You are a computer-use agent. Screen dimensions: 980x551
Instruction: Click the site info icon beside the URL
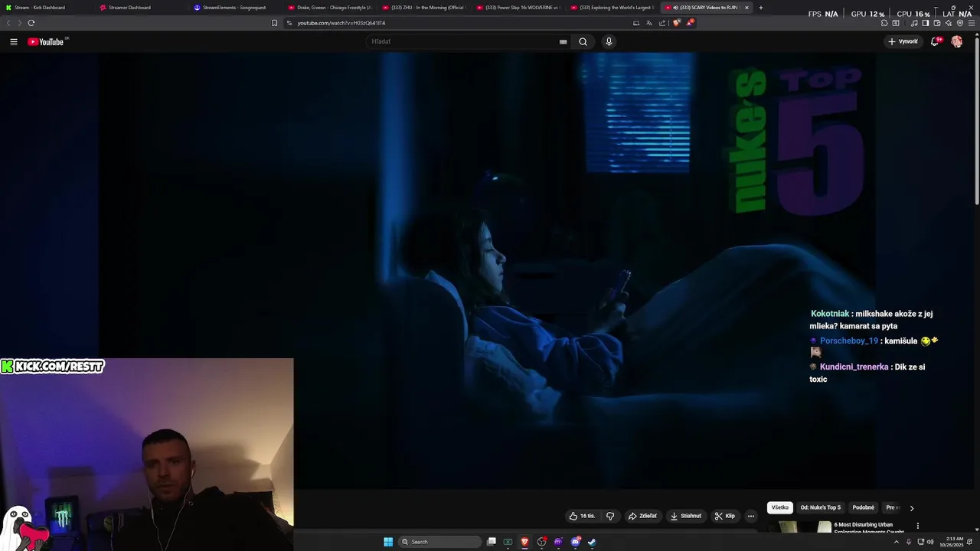point(289,23)
